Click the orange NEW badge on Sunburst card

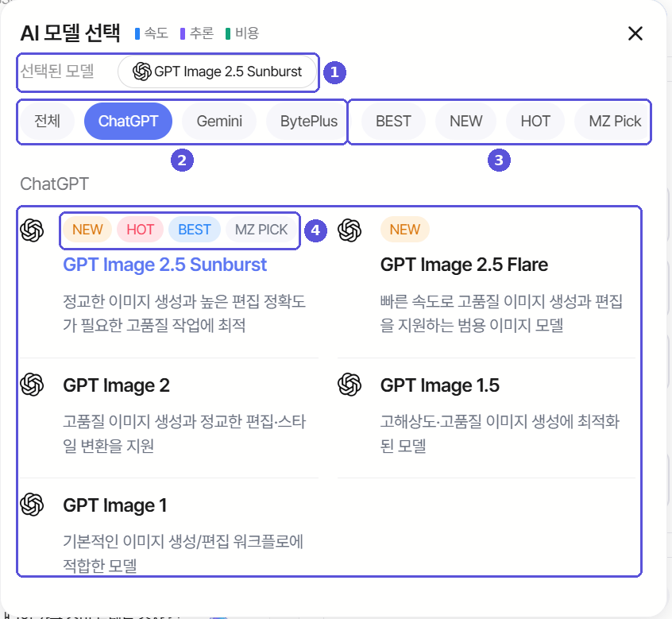coord(87,230)
